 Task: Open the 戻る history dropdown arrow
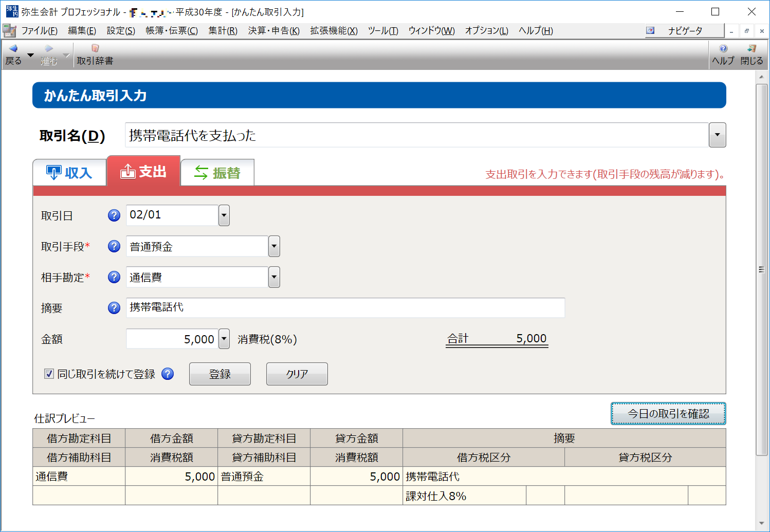[30, 55]
